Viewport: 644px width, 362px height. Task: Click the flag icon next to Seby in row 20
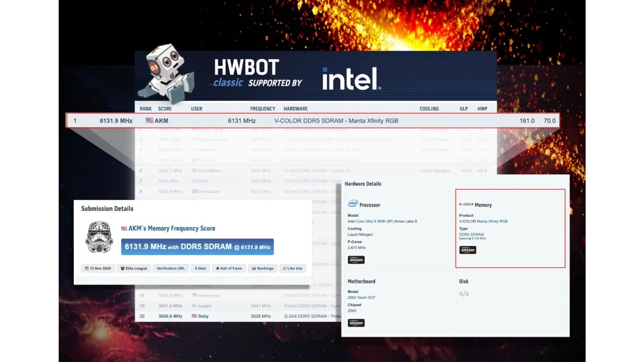(194, 316)
